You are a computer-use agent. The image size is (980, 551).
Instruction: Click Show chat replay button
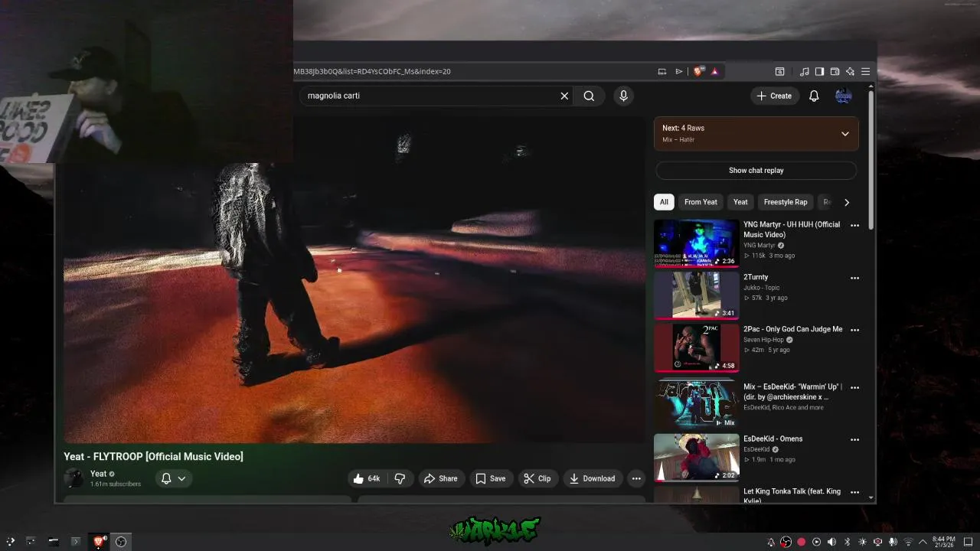point(756,171)
